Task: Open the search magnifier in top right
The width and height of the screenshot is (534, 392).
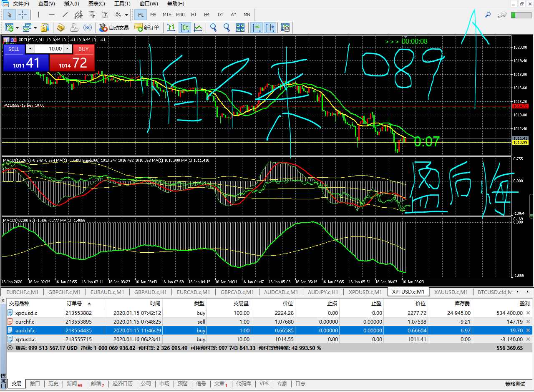Action: tap(488, 15)
